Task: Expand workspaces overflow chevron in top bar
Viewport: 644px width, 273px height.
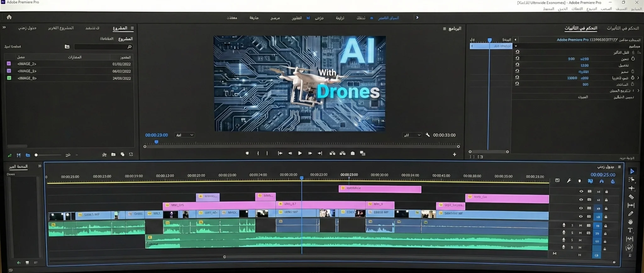Action: pyautogui.click(x=417, y=18)
